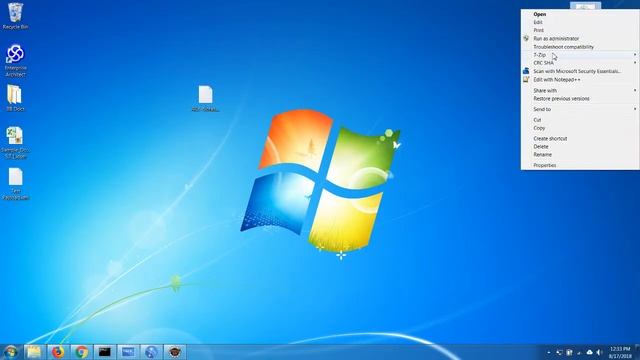Expand the Send to submenu
The image size is (640, 360).
580,109
